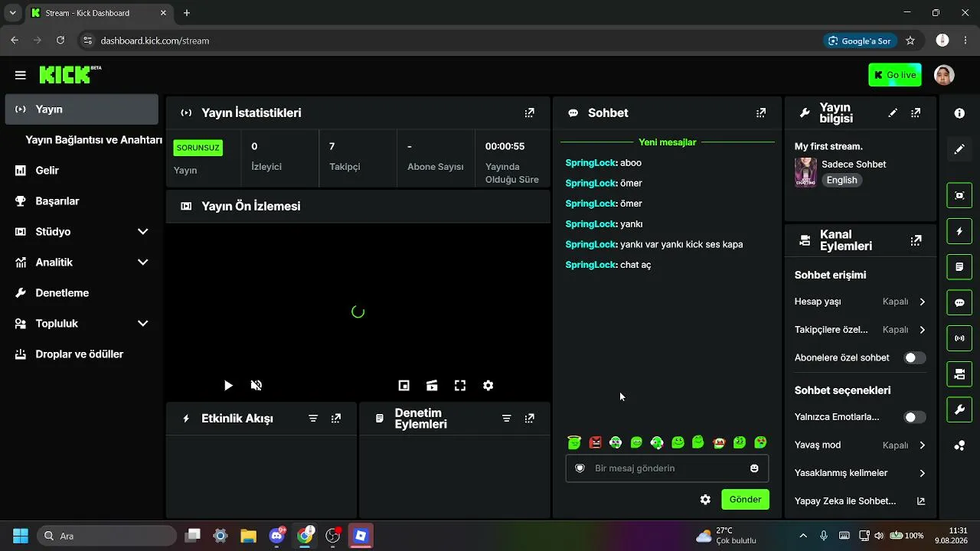980x551 pixels.
Task: Pop out the Etkinlik Akışı panel
Action: 335,419
